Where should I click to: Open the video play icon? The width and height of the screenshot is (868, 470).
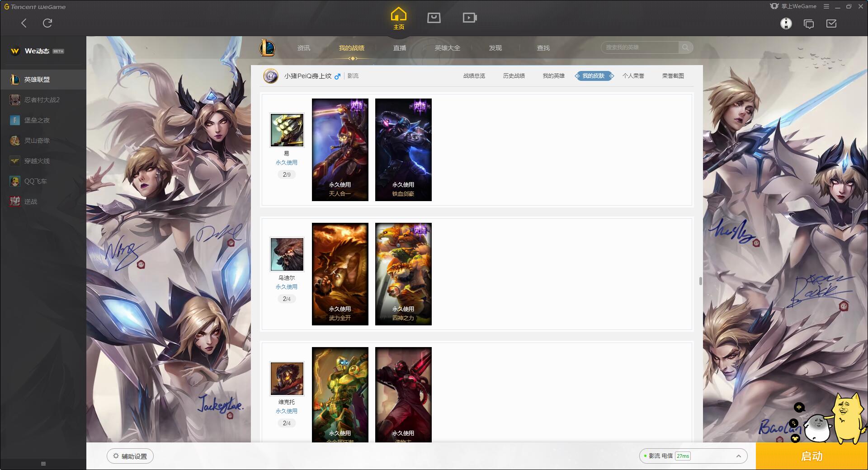pyautogui.click(x=470, y=18)
